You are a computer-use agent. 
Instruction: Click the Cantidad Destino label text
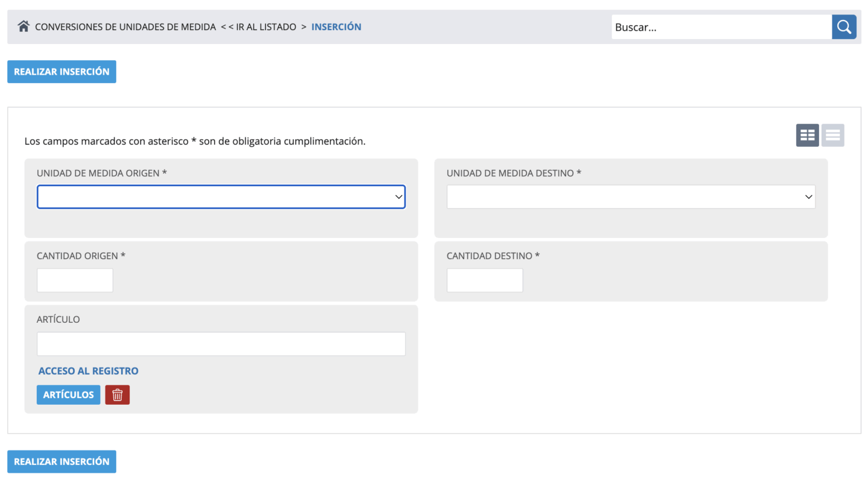point(492,256)
